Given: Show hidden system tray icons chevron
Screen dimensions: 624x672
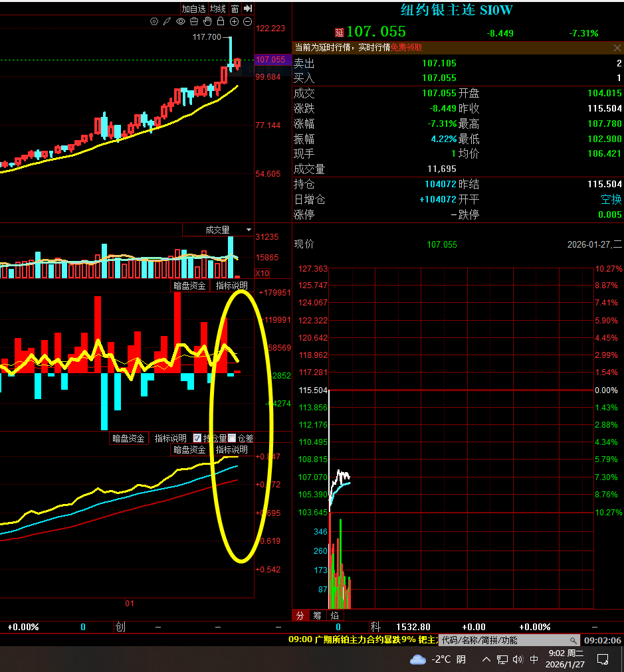Looking at the screenshot, I should pyautogui.click(x=486, y=659).
